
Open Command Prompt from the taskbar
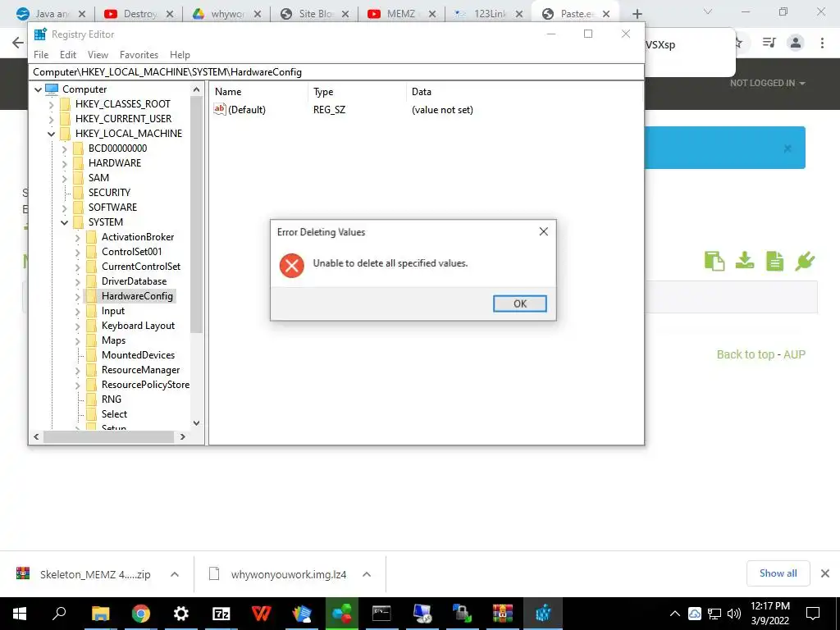coord(381,614)
